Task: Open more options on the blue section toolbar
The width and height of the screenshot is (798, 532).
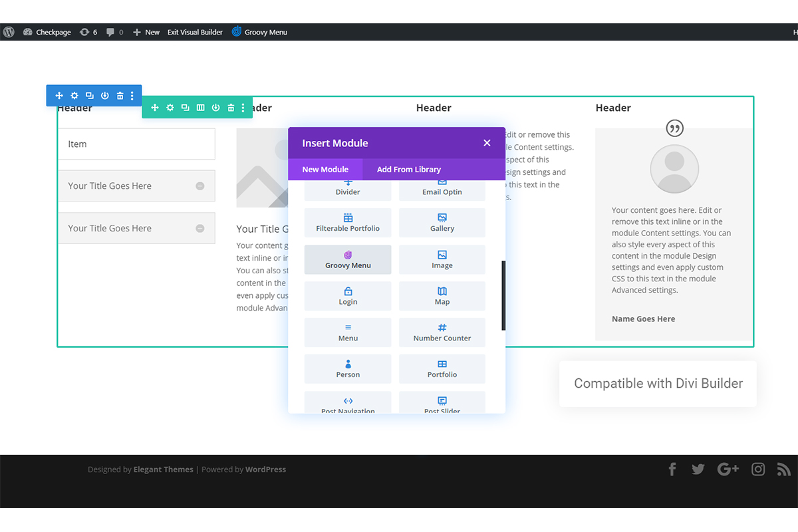Action: click(132, 96)
